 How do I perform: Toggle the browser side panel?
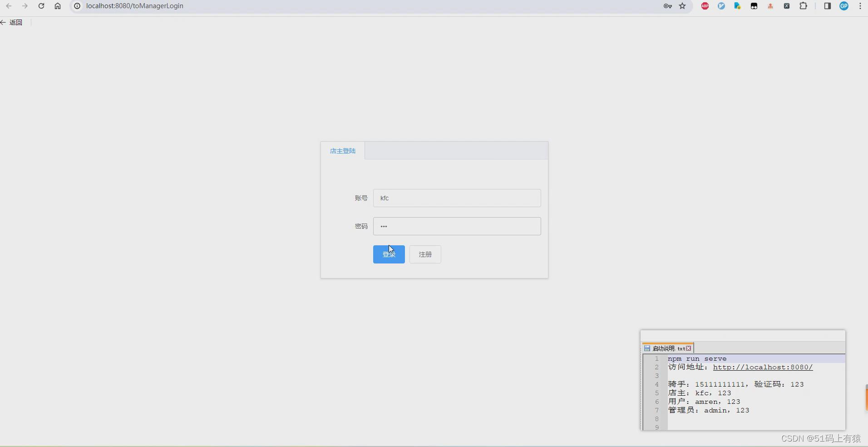click(x=828, y=6)
